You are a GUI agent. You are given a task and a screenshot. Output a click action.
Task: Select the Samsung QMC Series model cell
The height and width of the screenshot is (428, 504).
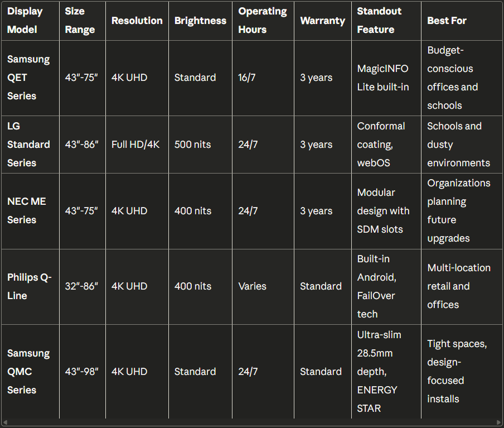pyautogui.click(x=28, y=372)
